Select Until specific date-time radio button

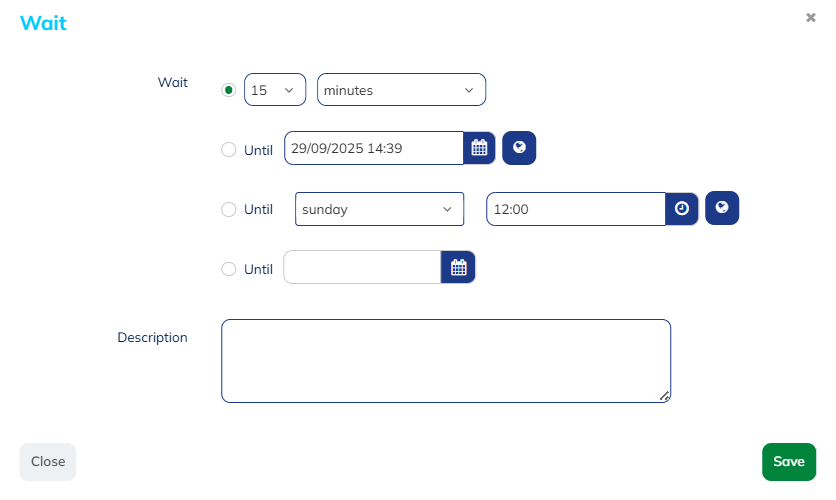coord(229,150)
